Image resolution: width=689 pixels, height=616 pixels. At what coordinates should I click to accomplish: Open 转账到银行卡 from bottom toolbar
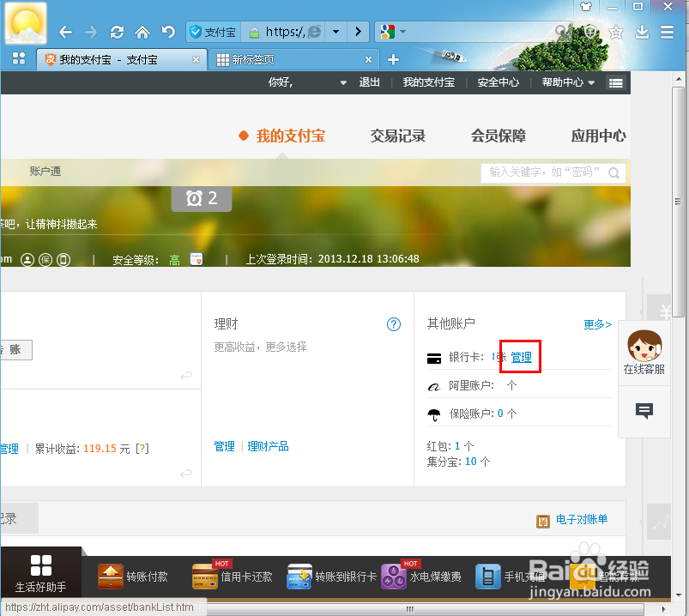(332, 577)
